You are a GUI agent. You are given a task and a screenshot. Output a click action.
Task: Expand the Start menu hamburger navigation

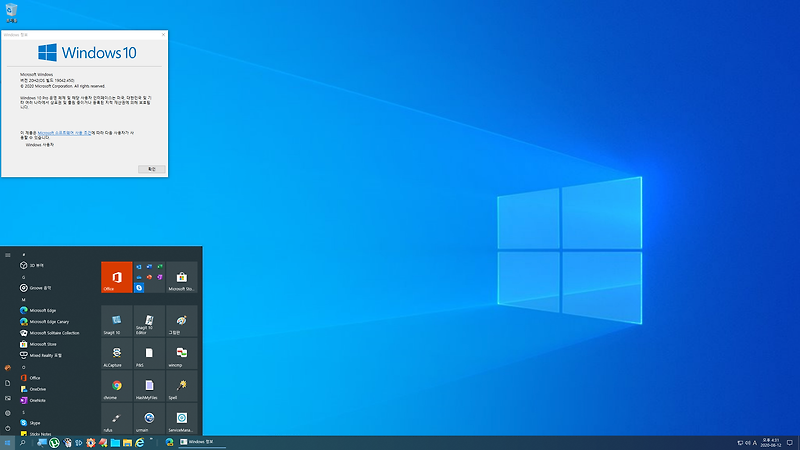[x=8, y=255]
